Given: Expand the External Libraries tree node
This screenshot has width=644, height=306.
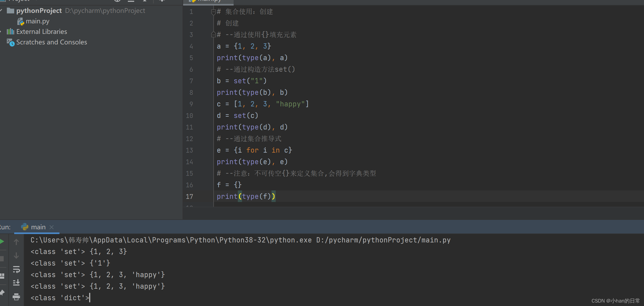Looking at the screenshot, I should 1,32.
